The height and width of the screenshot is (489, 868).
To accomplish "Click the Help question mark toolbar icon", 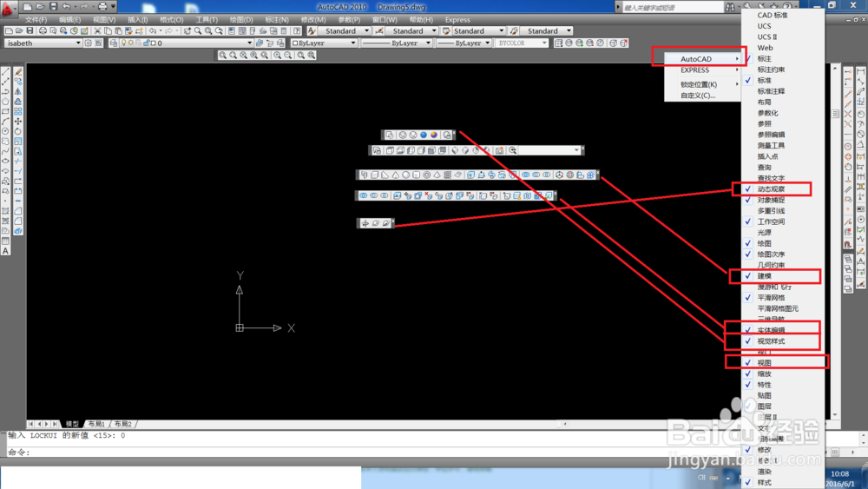I will click(297, 31).
